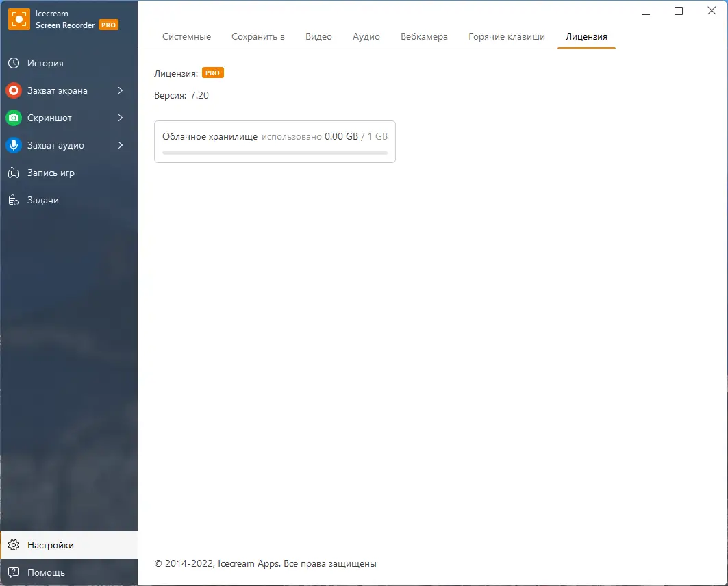
Task: Click the orange PRO license badge
Action: pyautogui.click(x=212, y=73)
